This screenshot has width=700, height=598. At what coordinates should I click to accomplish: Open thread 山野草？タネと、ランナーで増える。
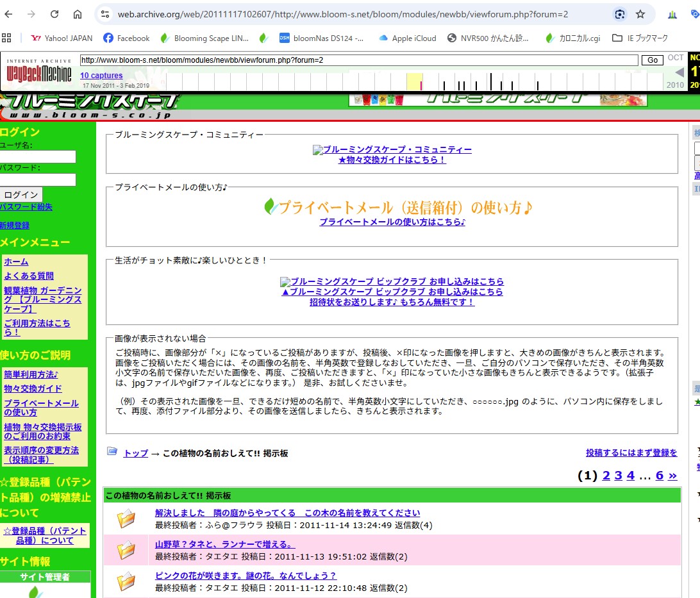coord(225,544)
